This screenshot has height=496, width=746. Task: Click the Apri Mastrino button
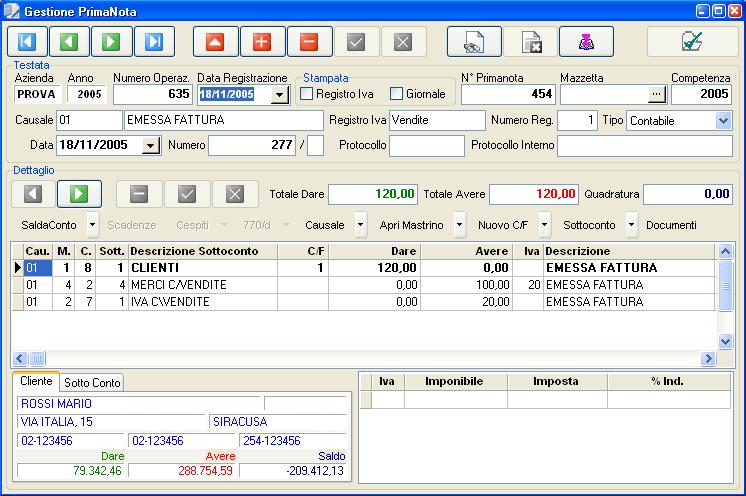pos(412,225)
